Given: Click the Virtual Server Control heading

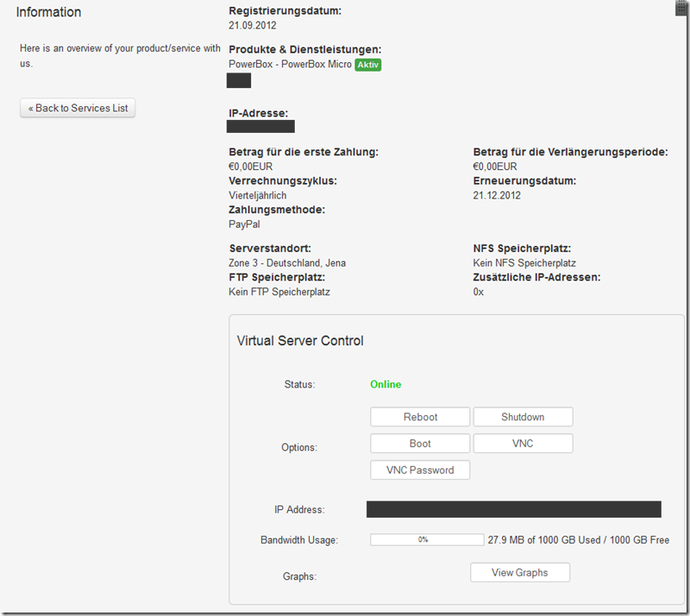Looking at the screenshot, I should point(300,341).
